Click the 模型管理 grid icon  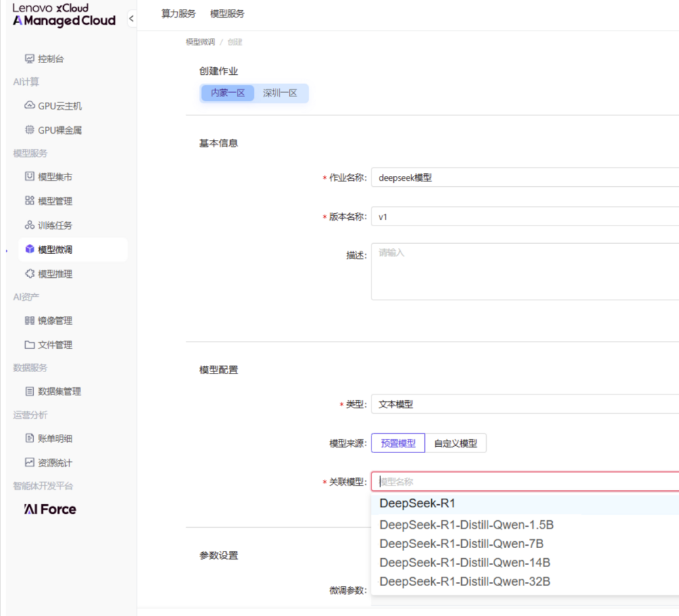coord(29,200)
